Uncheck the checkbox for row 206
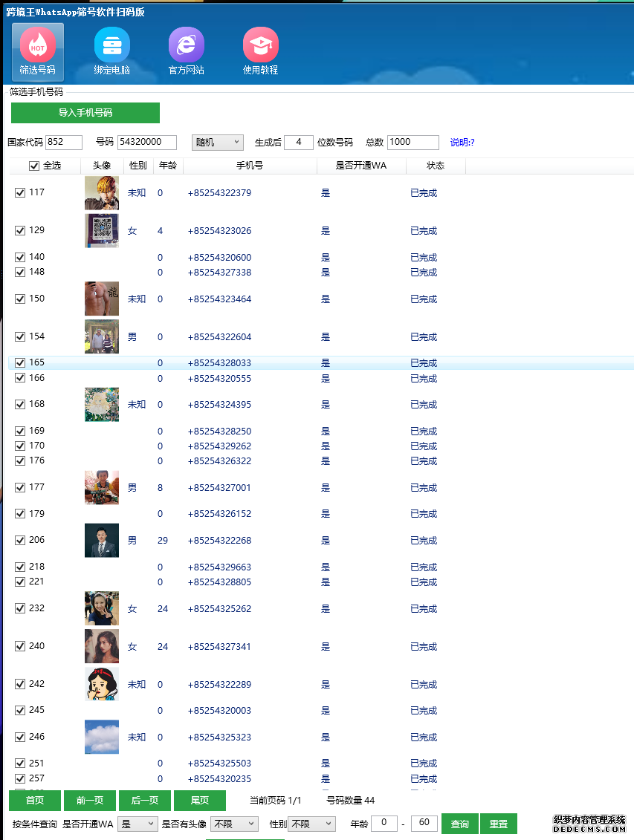The image size is (634, 840). 20,540
